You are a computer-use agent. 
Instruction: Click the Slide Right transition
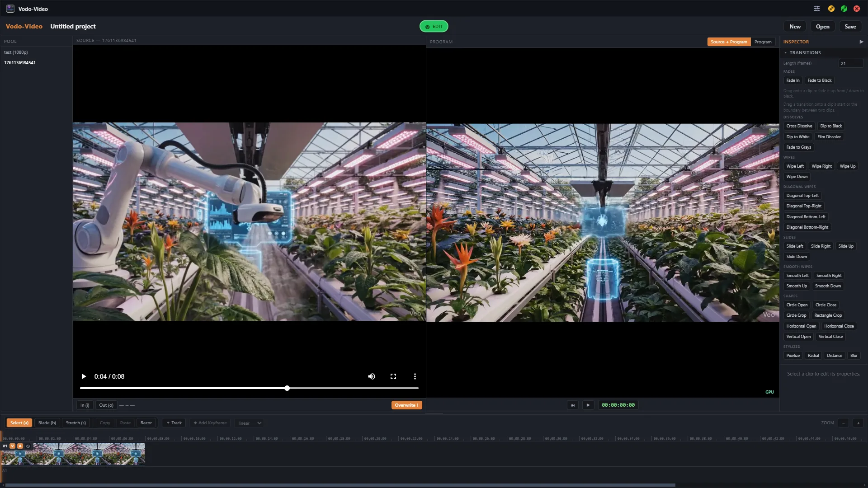[x=821, y=246]
